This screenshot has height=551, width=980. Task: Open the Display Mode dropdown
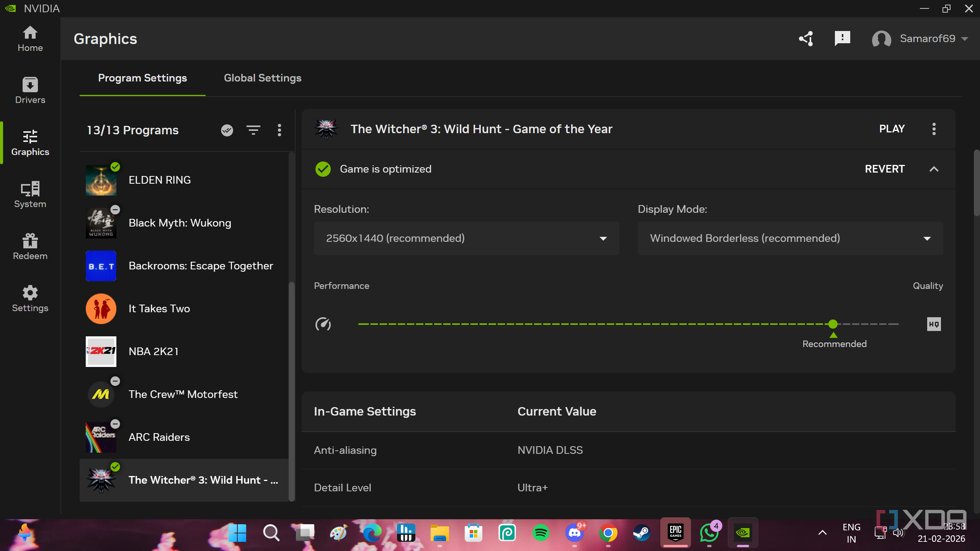pos(790,238)
